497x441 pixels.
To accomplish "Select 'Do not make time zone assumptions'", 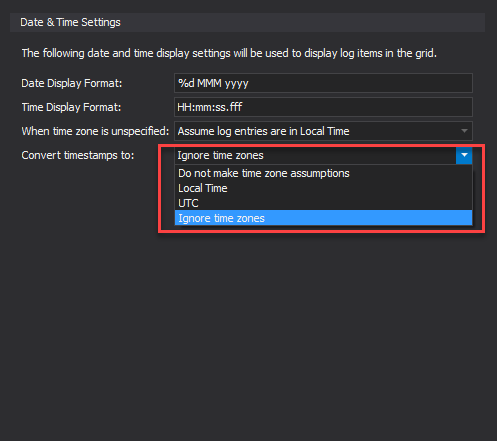I will click(x=323, y=173).
